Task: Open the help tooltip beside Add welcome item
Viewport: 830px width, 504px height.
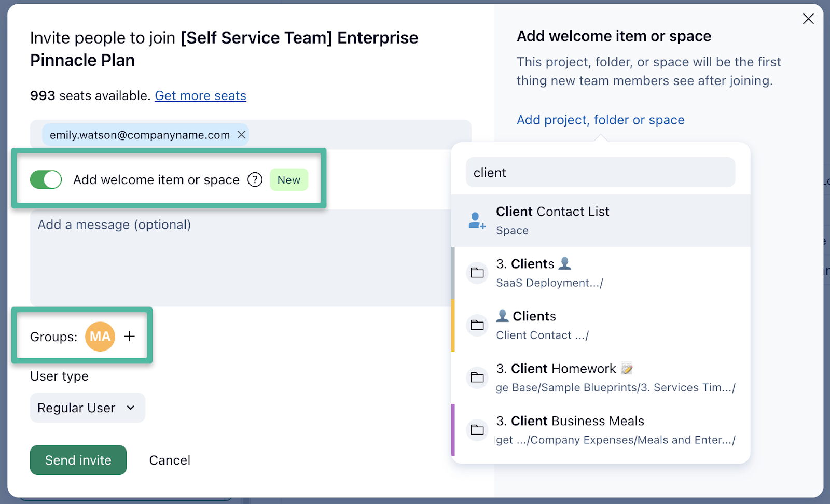Action: click(255, 179)
